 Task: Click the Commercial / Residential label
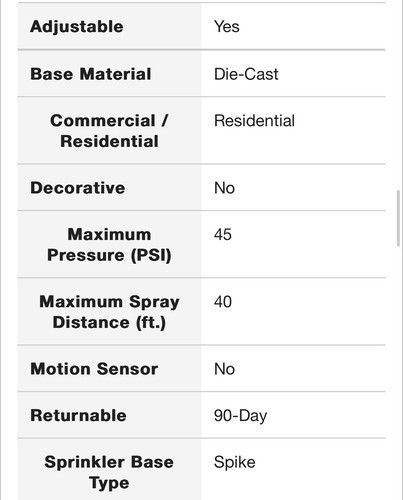click(x=109, y=131)
